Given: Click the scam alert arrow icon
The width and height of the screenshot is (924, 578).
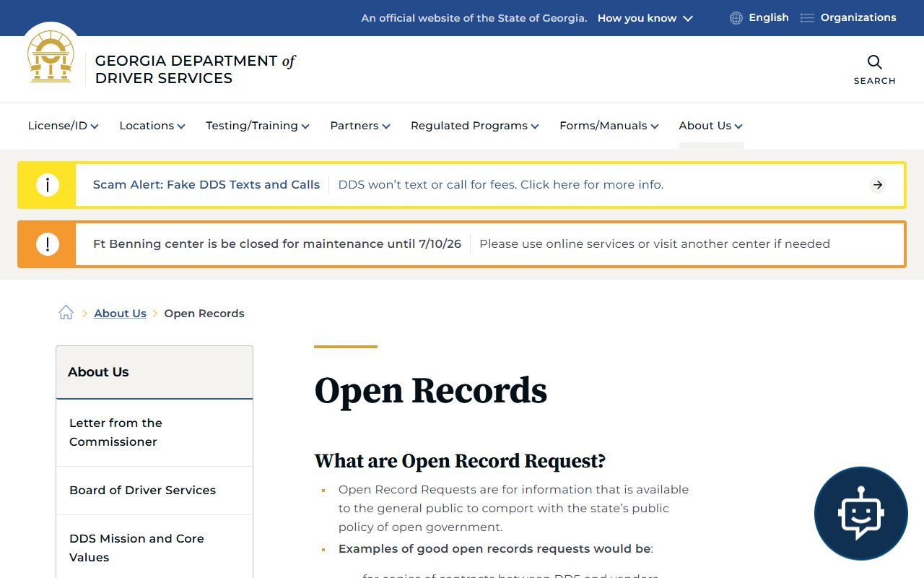Looking at the screenshot, I should pyautogui.click(x=878, y=185).
